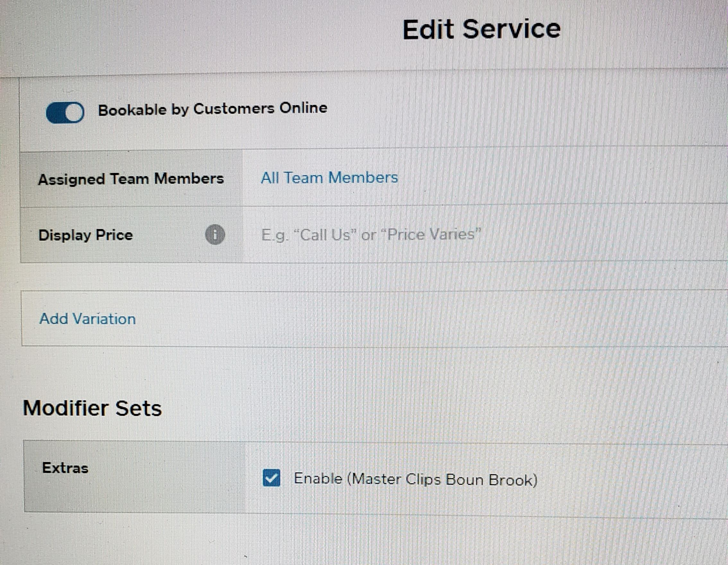Image resolution: width=728 pixels, height=565 pixels.
Task: Click the Bookable by Customers Online label
Action: coord(212,109)
